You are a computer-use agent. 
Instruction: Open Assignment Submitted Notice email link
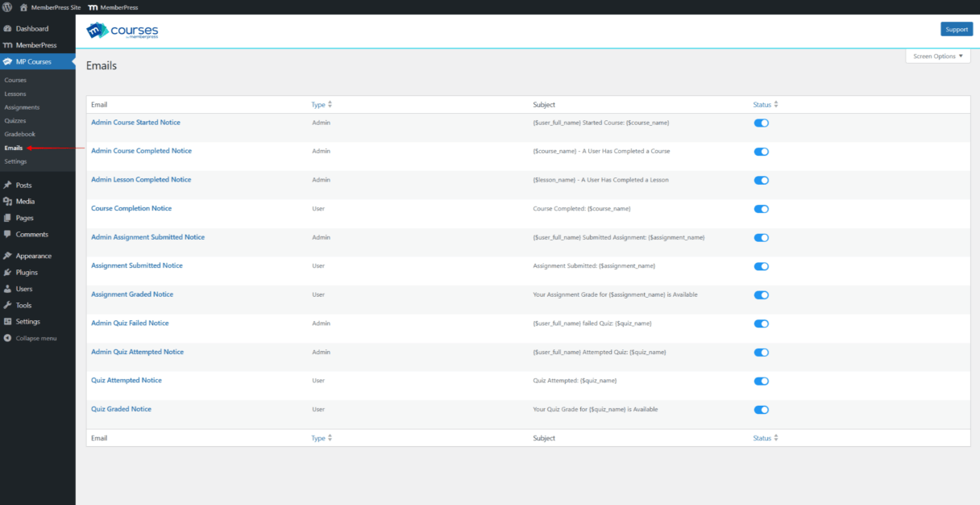(137, 265)
